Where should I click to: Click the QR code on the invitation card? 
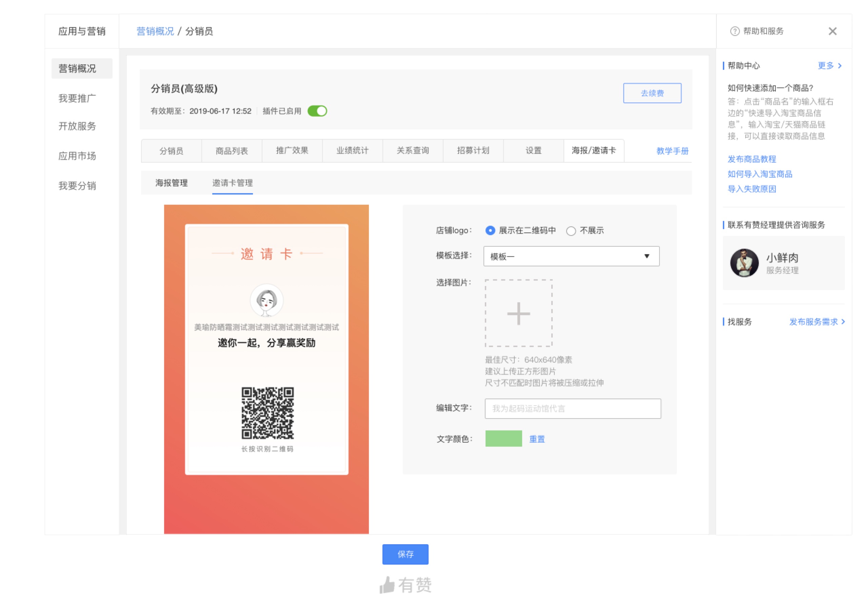coord(268,413)
